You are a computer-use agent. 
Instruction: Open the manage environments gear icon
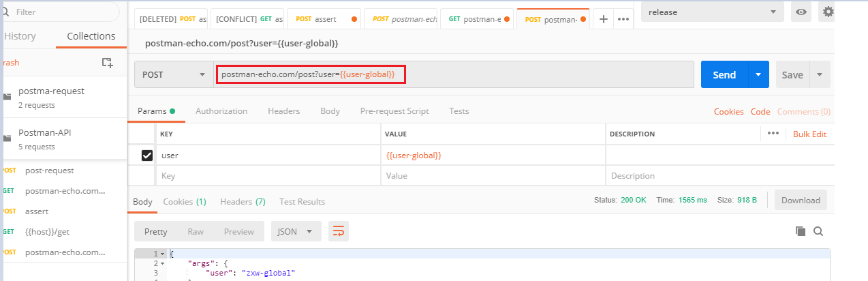tap(828, 12)
